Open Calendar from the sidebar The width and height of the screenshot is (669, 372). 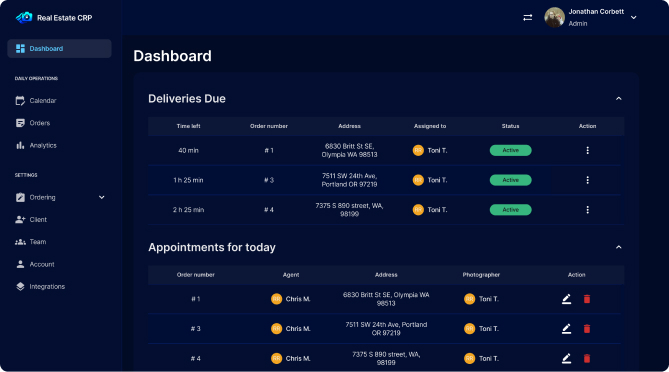coord(43,101)
